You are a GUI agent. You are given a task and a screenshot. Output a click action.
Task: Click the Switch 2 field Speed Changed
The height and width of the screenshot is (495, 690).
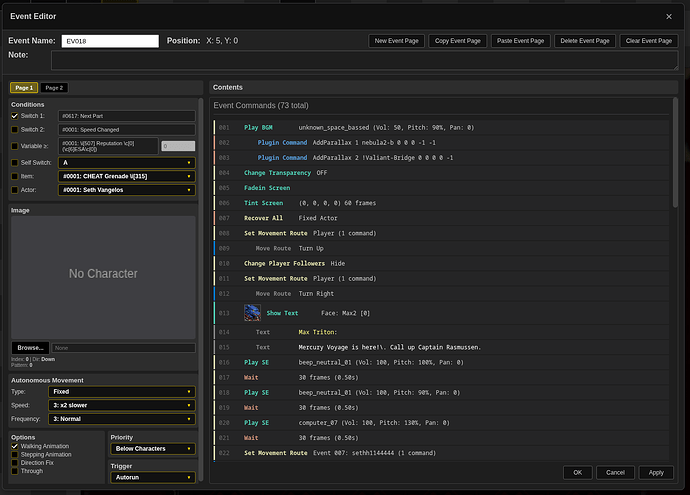pos(127,130)
